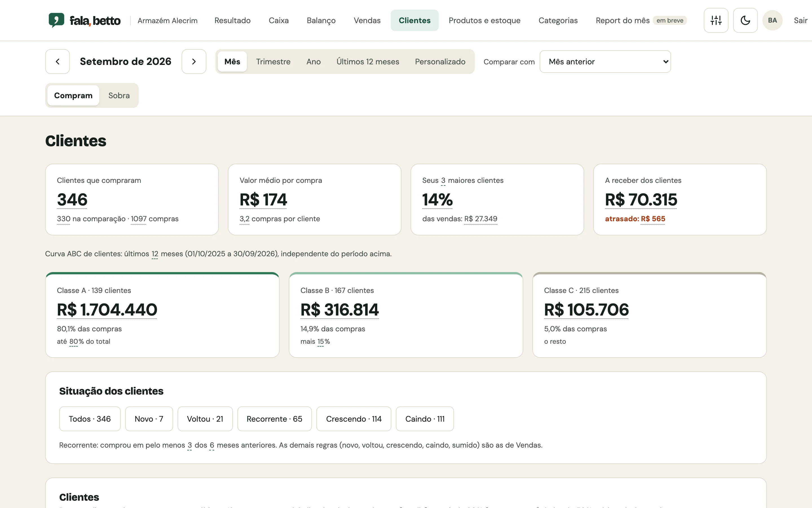Image resolution: width=812 pixels, height=508 pixels.
Task: Click the R$ 174 average value
Action: click(263, 200)
